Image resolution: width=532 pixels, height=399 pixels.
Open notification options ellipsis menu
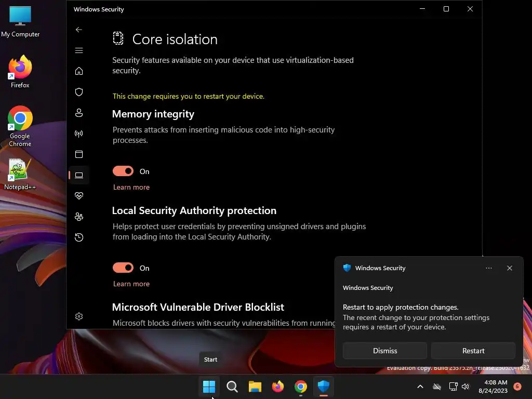click(488, 268)
